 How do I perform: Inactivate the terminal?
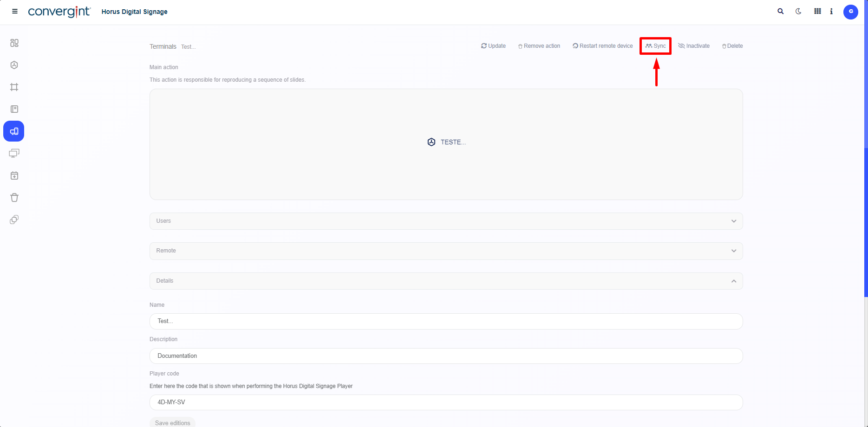click(694, 46)
